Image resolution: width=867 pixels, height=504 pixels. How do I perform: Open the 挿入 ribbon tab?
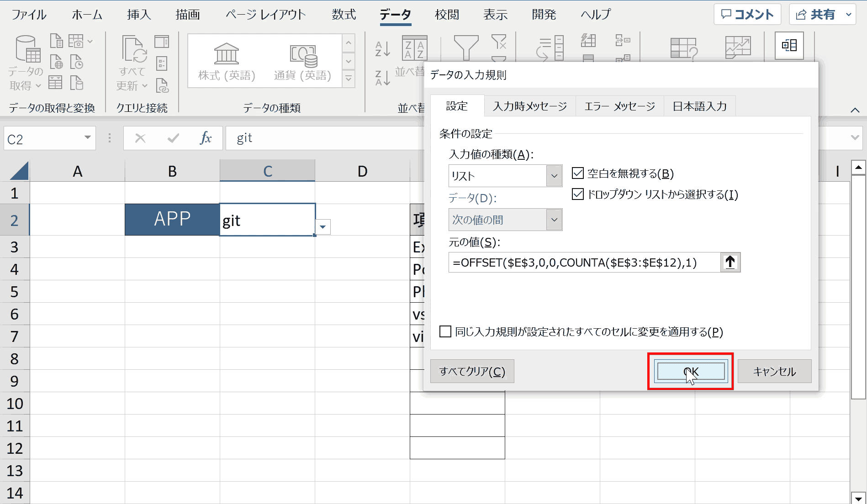point(139,15)
